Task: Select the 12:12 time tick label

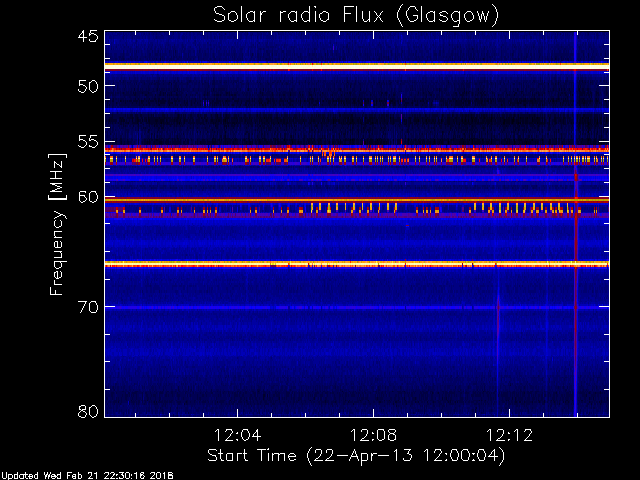Action: [509, 436]
